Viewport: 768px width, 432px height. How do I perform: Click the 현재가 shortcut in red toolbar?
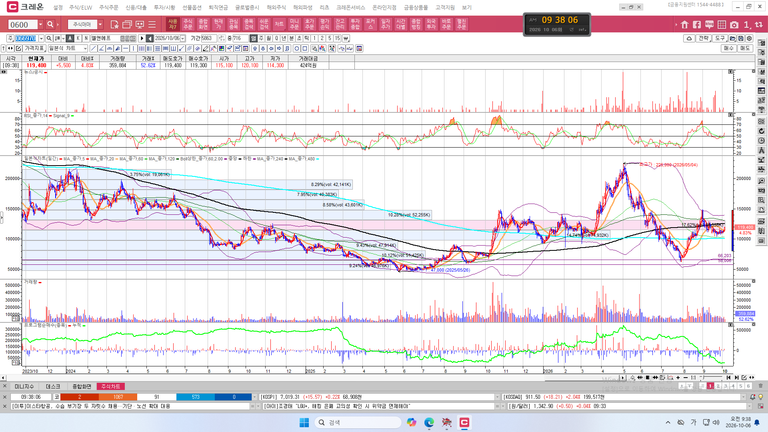pyautogui.click(x=218, y=24)
